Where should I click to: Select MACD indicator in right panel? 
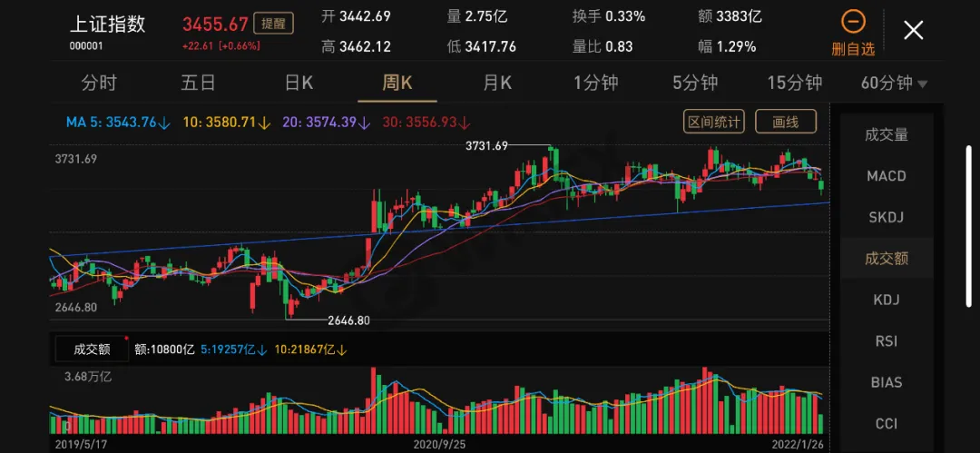pyautogui.click(x=886, y=176)
